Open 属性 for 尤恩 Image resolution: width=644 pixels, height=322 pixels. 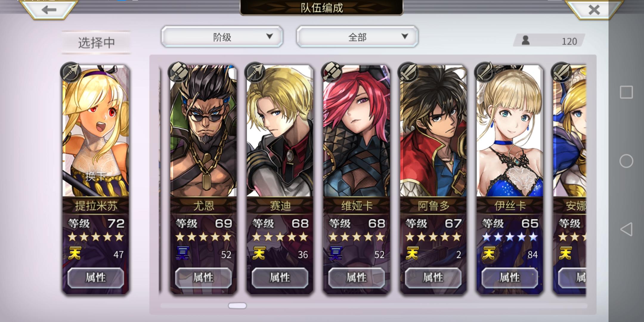click(203, 278)
